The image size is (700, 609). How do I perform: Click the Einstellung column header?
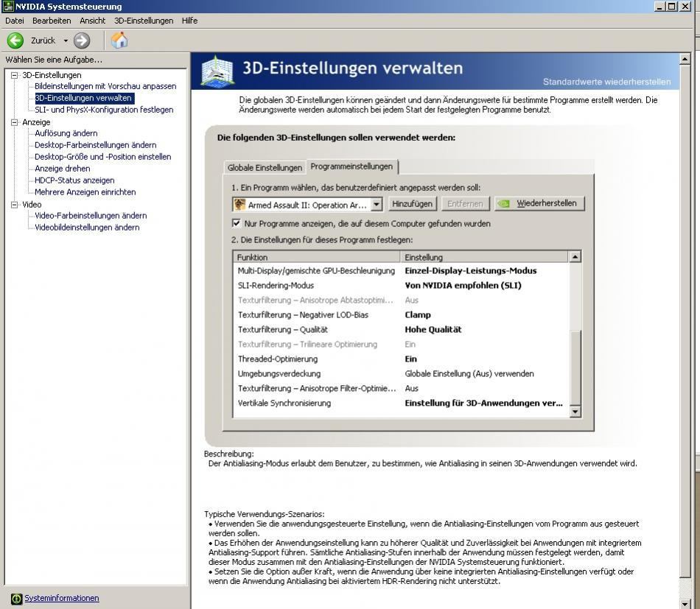(x=485, y=257)
